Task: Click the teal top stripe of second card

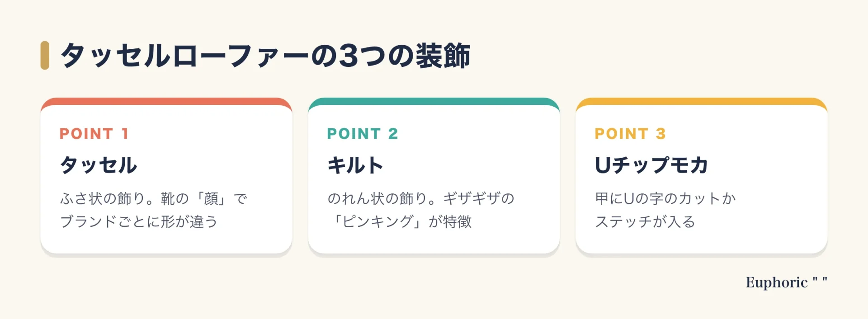Action: (x=434, y=101)
